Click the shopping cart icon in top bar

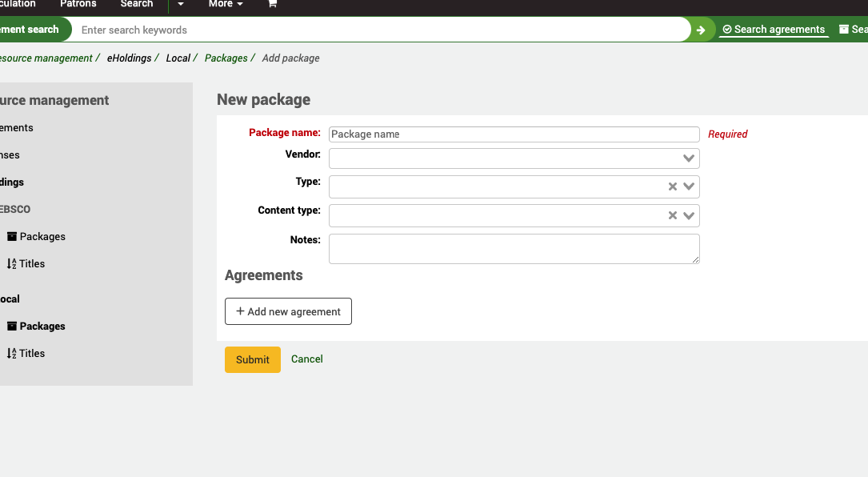click(x=271, y=4)
